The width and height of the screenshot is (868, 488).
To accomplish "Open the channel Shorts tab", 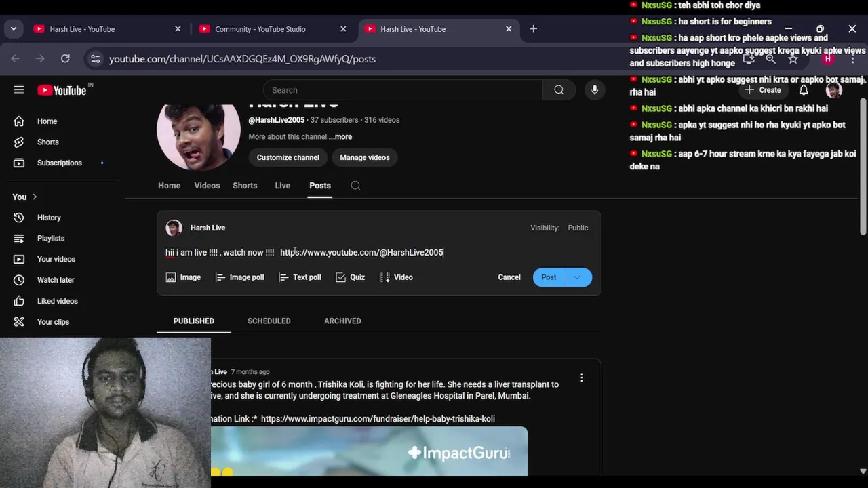I will click(x=245, y=186).
